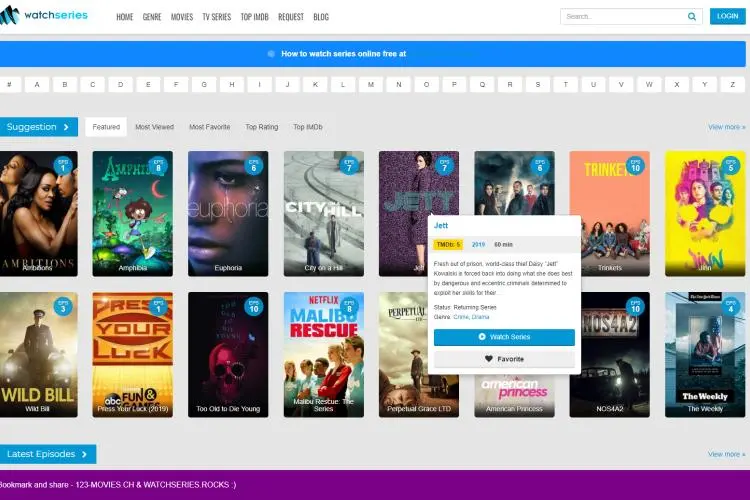Switch to Most Viewed tab
This screenshot has width=750, height=500.
point(154,127)
